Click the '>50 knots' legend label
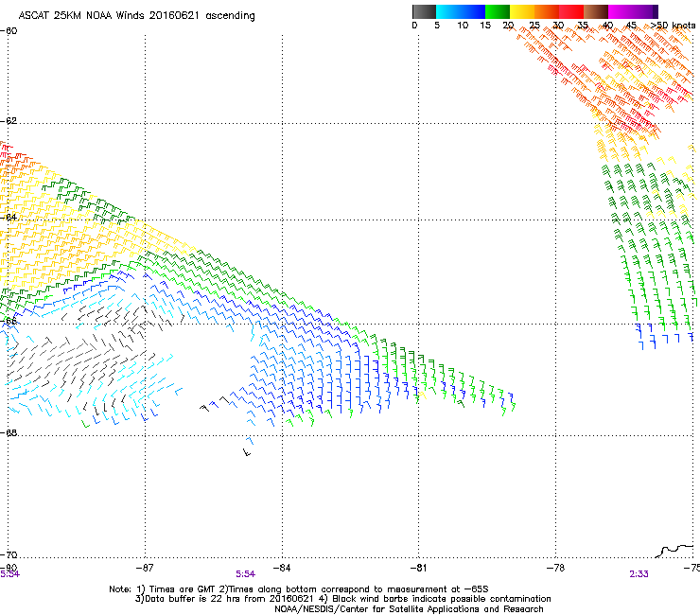Image resolution: width=700 pixels, height=615 pixels. tap(673, 26)
